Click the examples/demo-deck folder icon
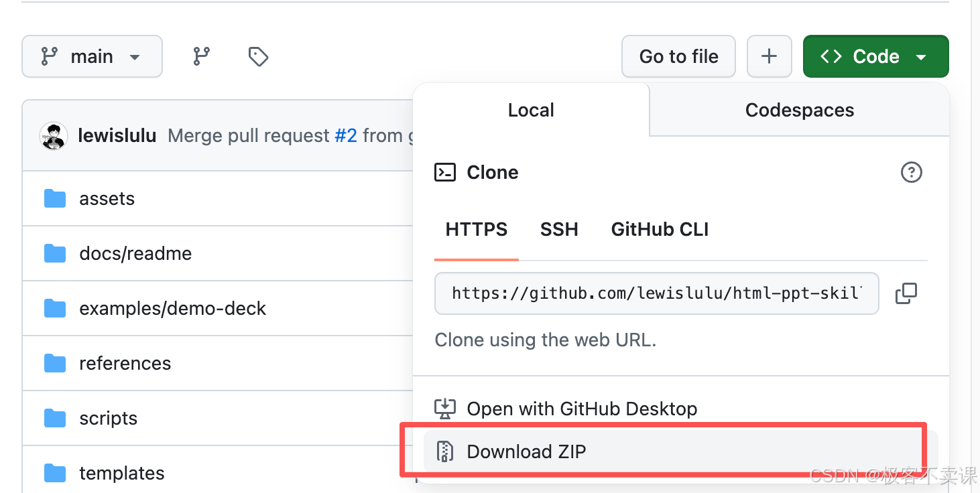Screen dimensions: 980x493 [55, 309]
